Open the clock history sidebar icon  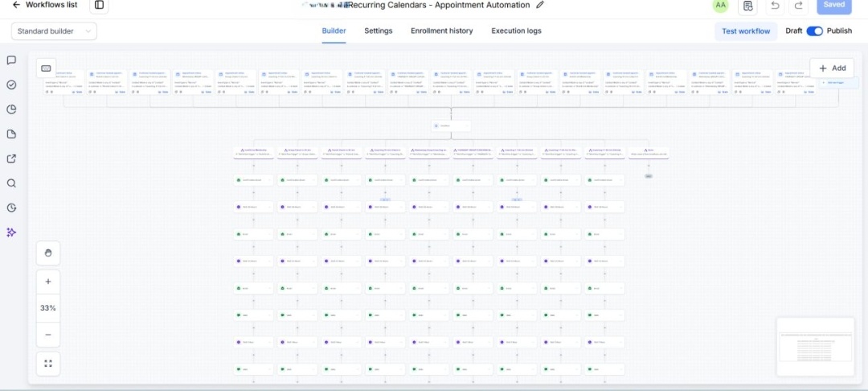(11, 208)
